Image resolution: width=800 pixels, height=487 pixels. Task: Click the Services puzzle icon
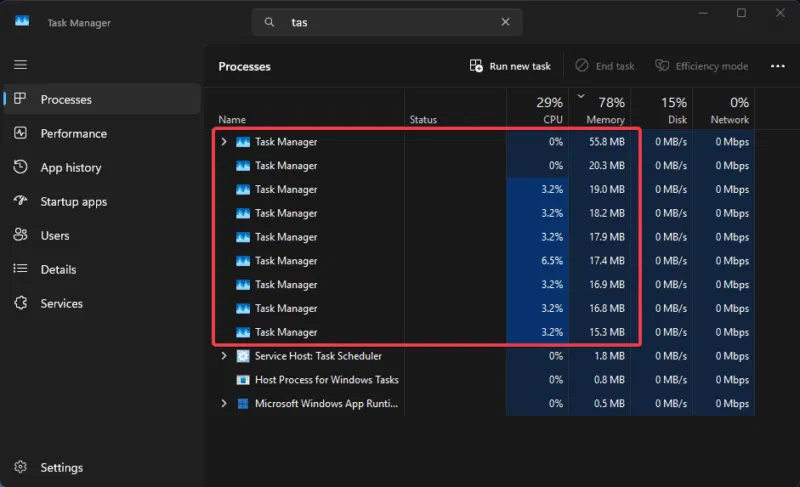[x=20, y=303]
